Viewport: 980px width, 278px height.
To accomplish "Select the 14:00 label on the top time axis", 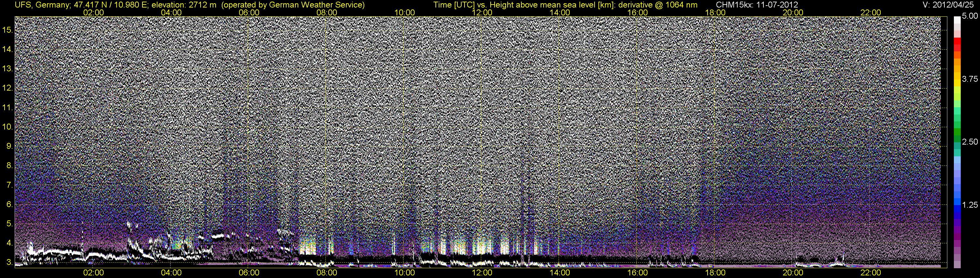I will tap(560, 12).
